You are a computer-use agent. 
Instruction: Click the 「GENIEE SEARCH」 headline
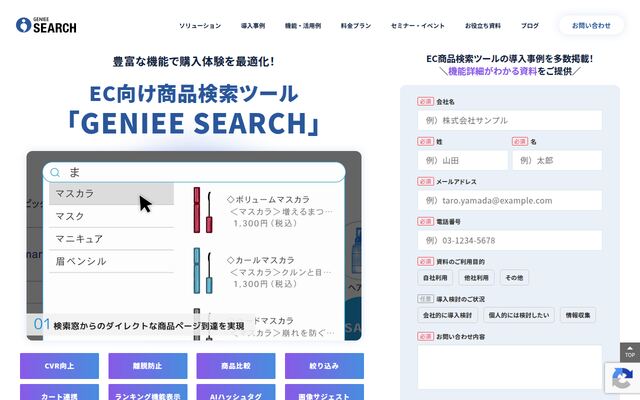(194, 123)
